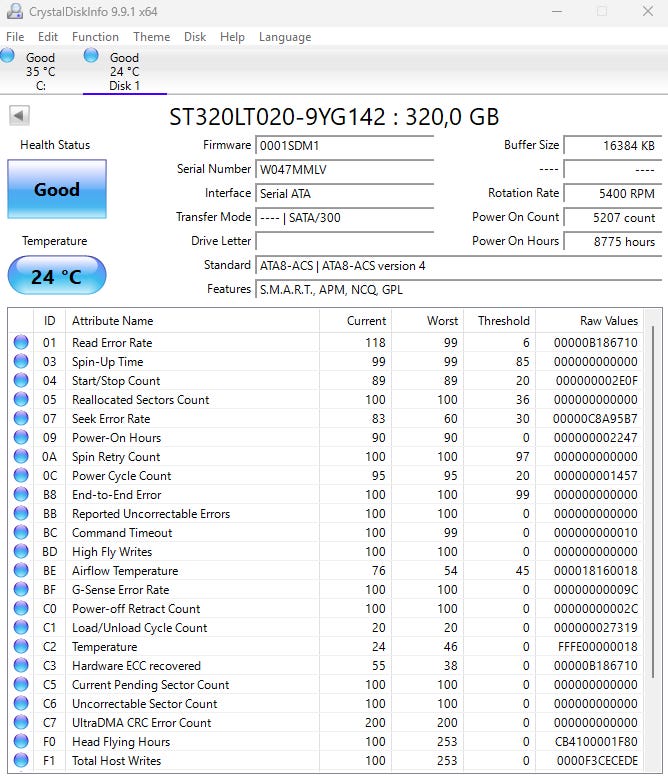The height and width of the screenshot is (778, 668).
Task: Click status icon of Reallocated Sectors Count row
Action: click(x=21, y=399)
